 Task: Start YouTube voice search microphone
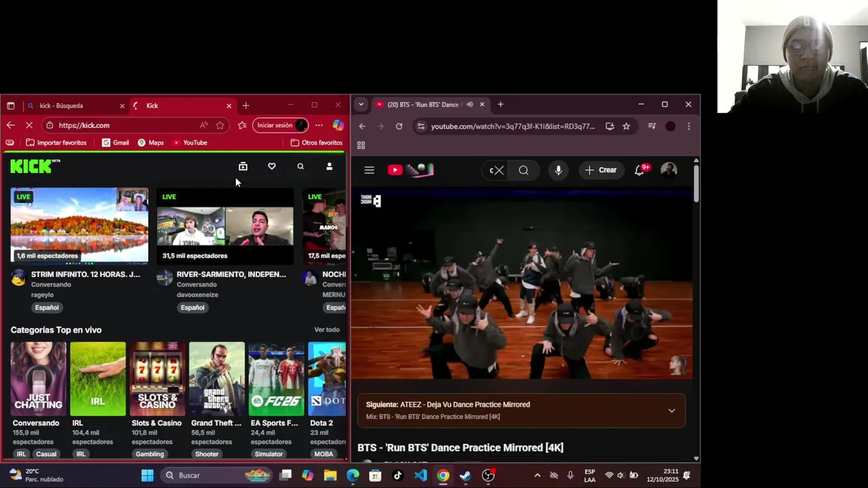pyautogui.click(x=558, y=170)
